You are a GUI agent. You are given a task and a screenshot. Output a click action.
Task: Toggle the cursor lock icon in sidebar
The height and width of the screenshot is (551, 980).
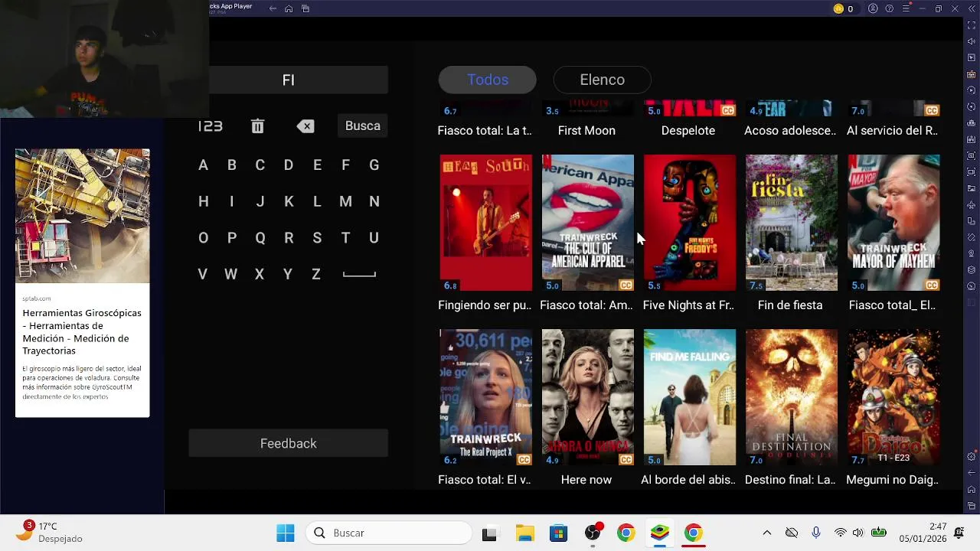972,58
